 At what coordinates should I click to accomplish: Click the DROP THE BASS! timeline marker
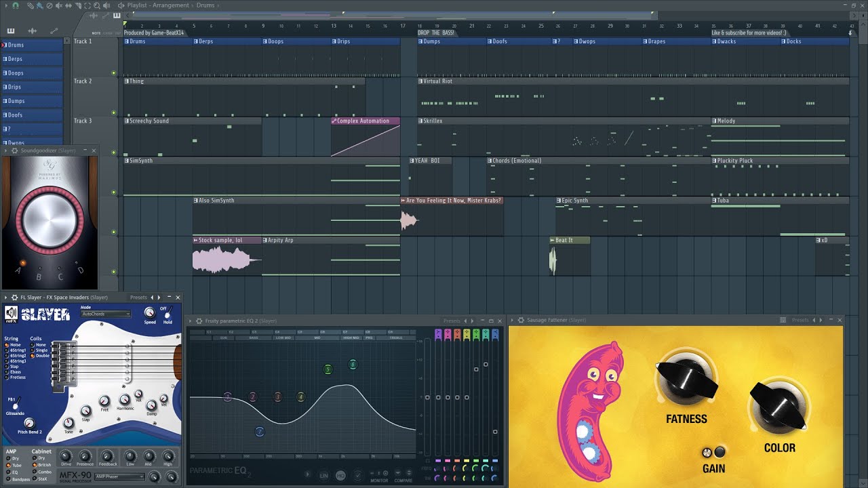tap(436, 33)
